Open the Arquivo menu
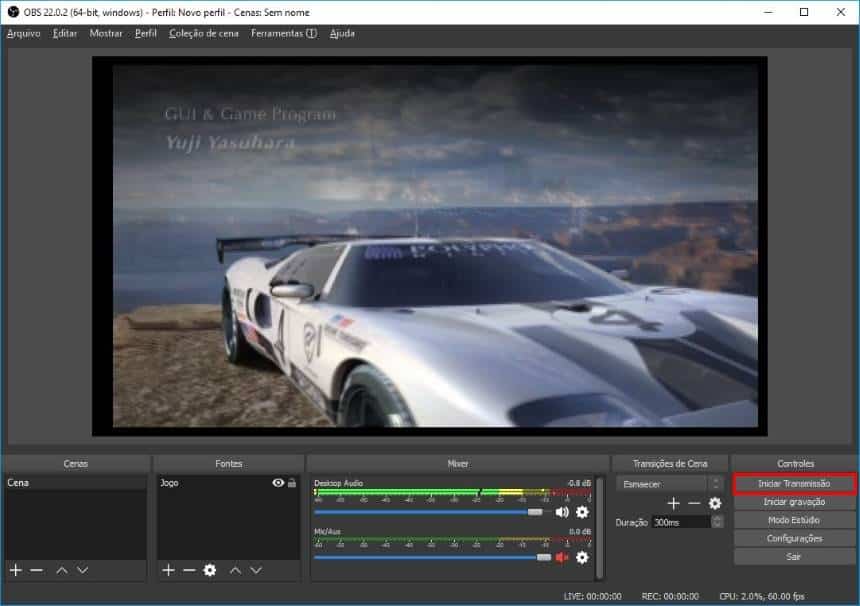This screenshot has width=860, height=606. (x=24, y=33)
